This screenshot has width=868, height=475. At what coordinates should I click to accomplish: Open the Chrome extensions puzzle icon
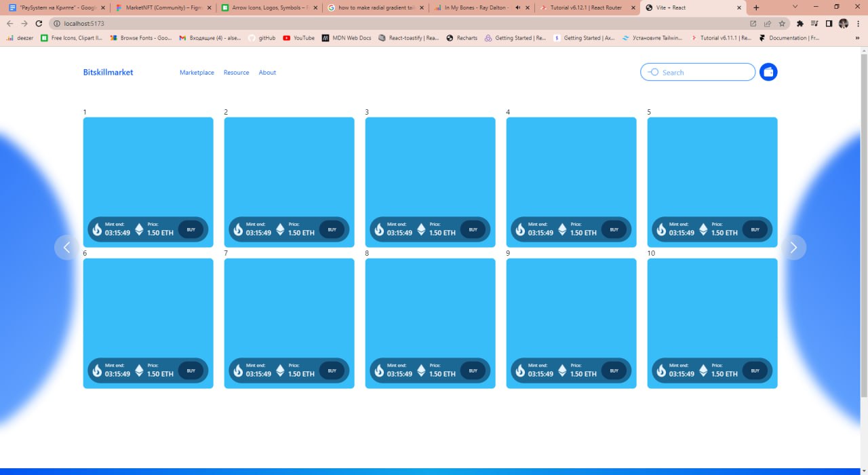click(x=800, y=23)
